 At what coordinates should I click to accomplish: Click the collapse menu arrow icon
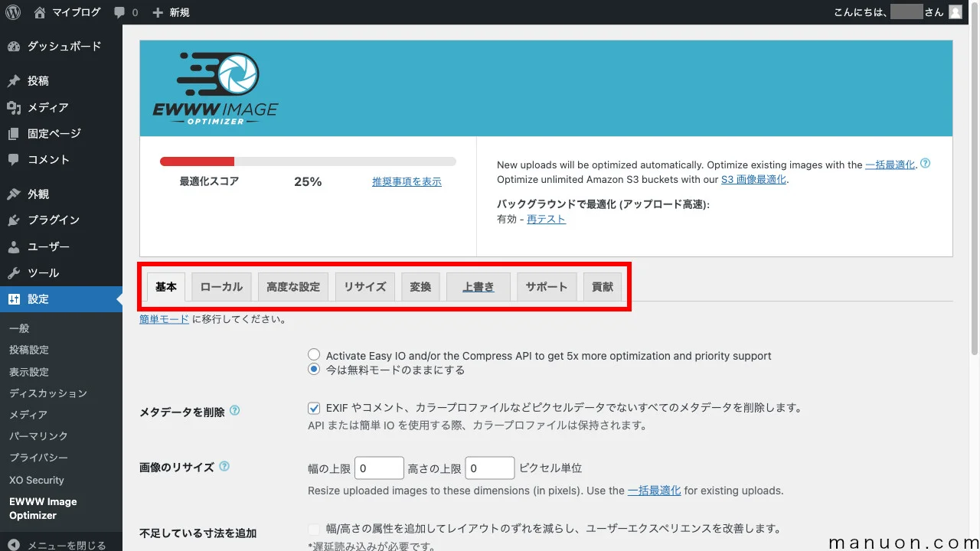coord(14,545)
